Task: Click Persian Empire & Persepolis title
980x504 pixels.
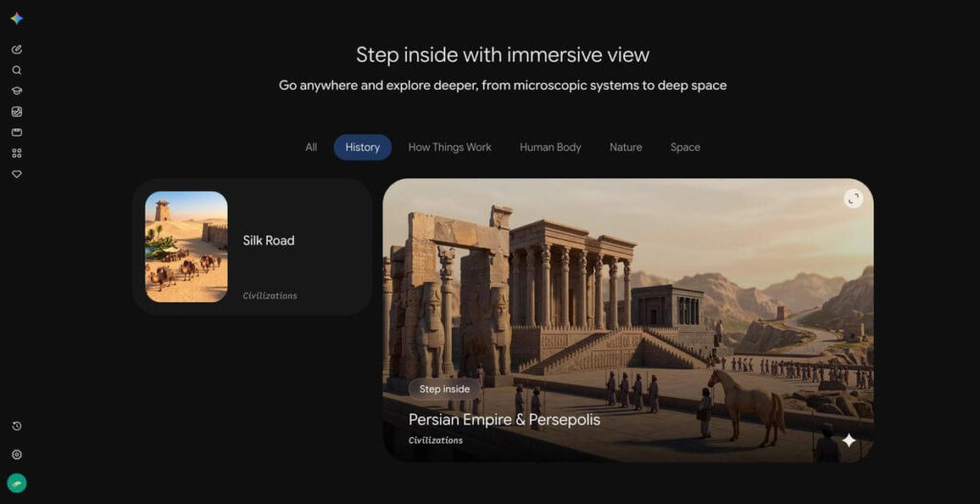Action: (x=504, y=420)
